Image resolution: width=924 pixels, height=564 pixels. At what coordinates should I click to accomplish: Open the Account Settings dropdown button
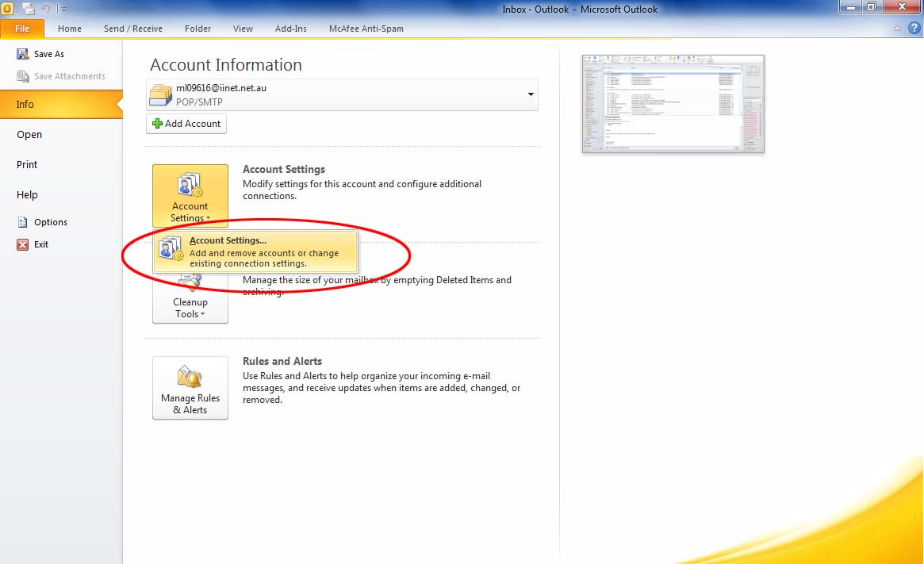pos(190,196)
